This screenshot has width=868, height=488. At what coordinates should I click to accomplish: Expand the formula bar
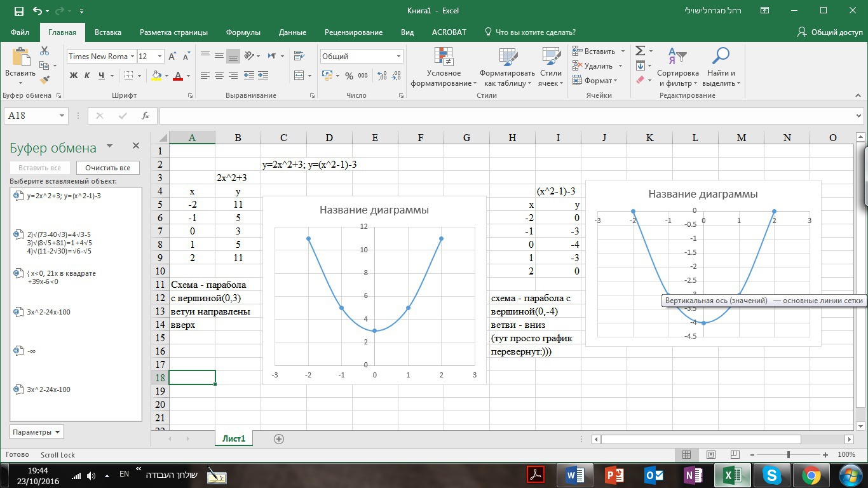pos(858,116)
